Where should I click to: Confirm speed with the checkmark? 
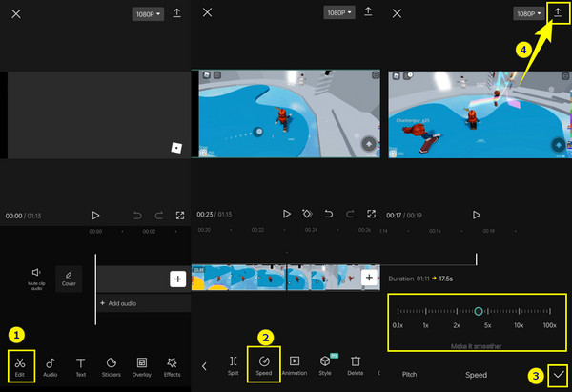[559, 375]
